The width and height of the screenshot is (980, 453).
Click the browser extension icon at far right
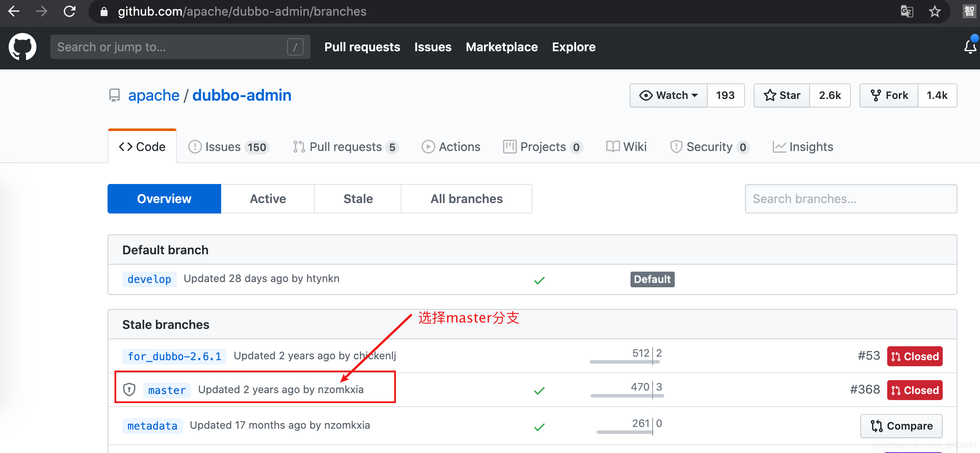pyautogui.click(x=969, y=11)
